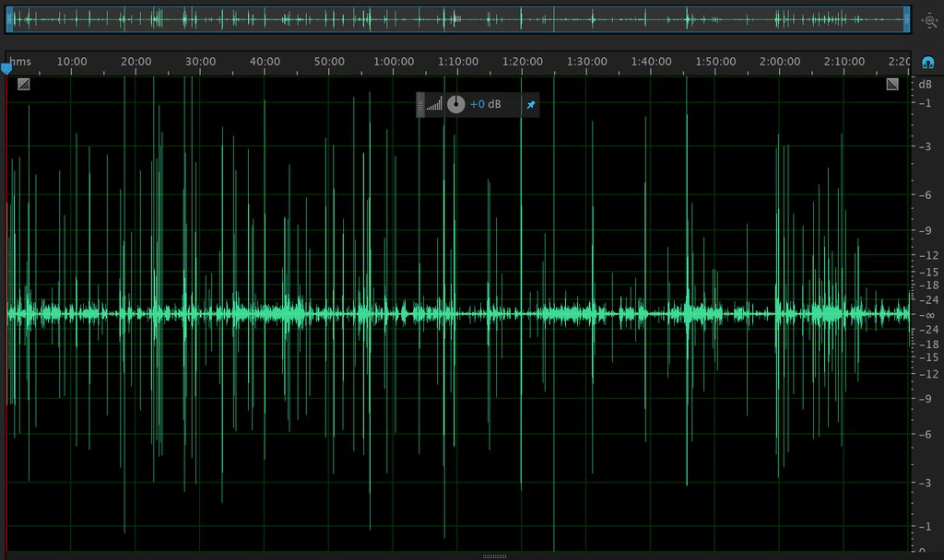Click the volume bars icon in the HUD
This screenshot has width=944, height=560.
[434, 104]
